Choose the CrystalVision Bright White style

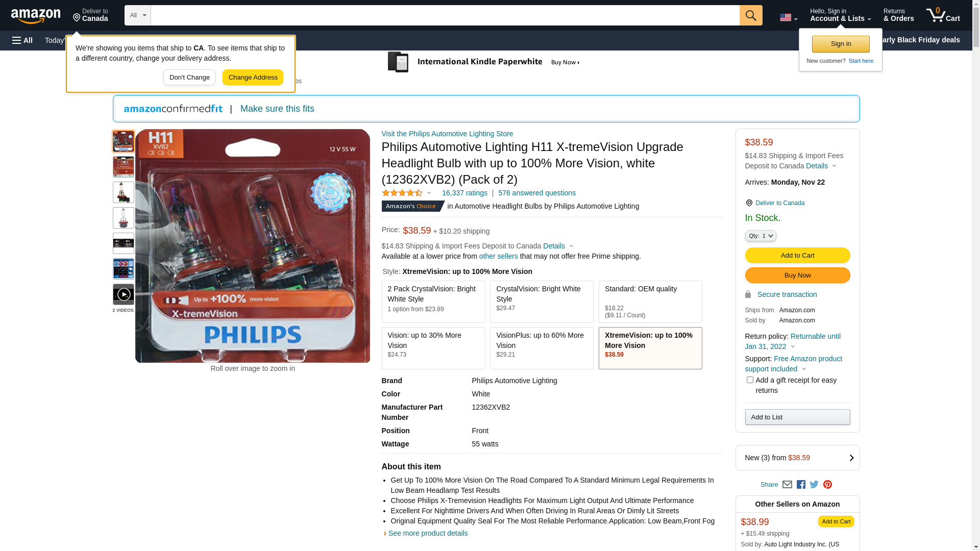[x=542, y=302]
